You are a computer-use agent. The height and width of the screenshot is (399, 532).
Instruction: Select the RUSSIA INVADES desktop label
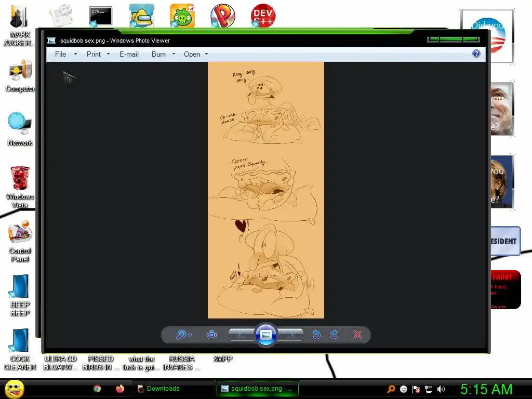(x=181, y=363)
